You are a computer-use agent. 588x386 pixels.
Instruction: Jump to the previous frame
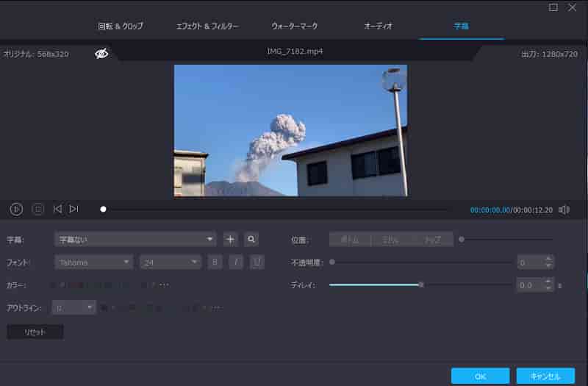click(x=57, y=210)
